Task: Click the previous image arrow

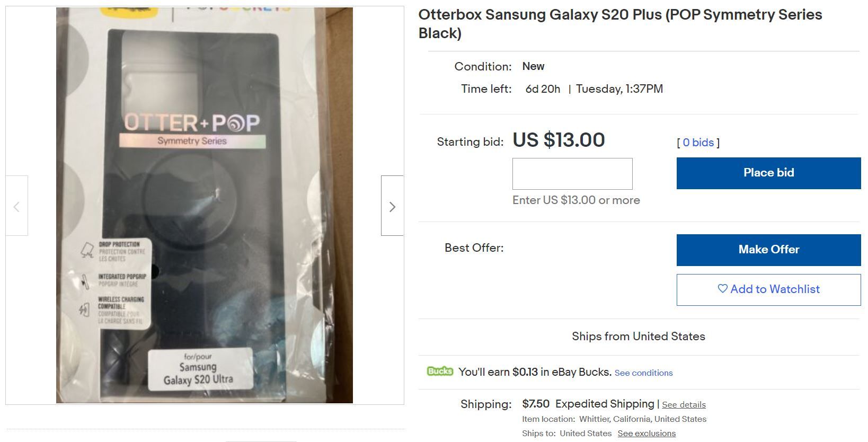Action: (x=16, y=206)
